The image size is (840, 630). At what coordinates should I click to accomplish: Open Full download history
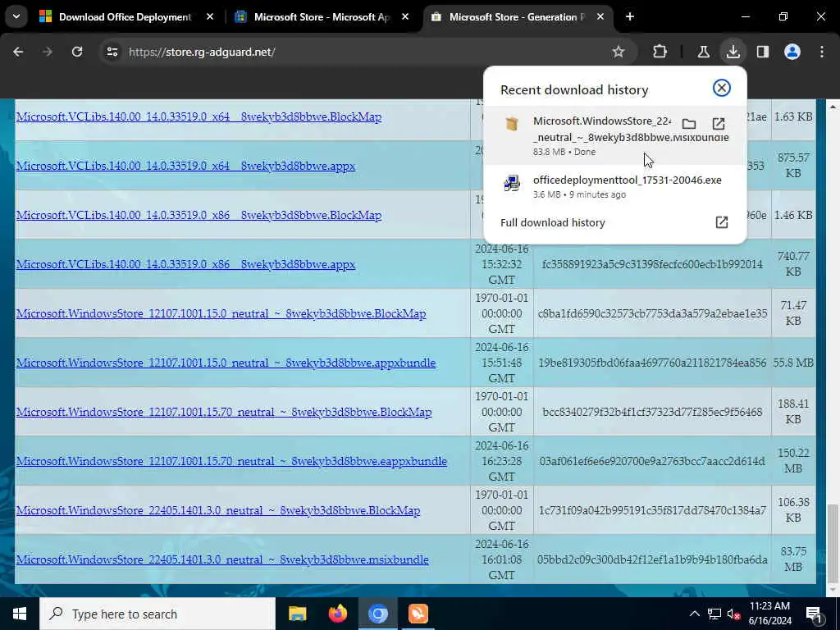click(x=614, y=222)
